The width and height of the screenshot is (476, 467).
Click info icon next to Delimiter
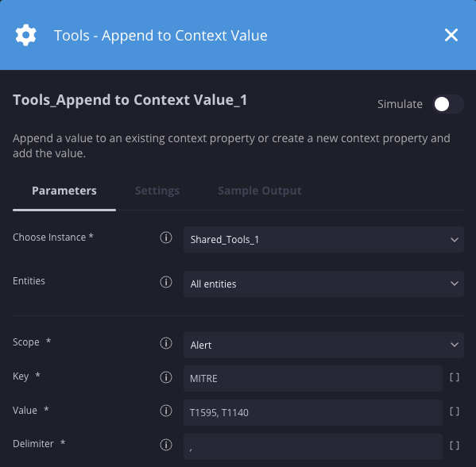[166, 445]
